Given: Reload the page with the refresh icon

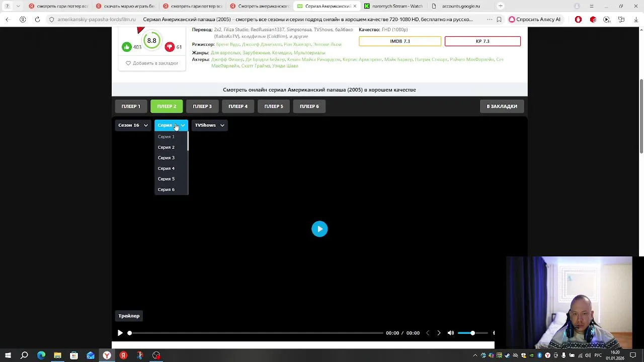Looking at the screenshot, I should pyautogui.click(x=37, y=19).
